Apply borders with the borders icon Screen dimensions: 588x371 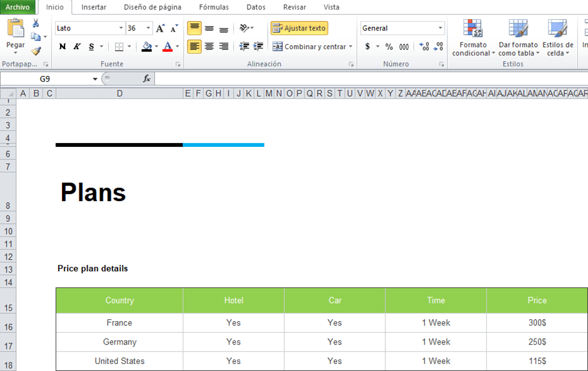(119, 47)
